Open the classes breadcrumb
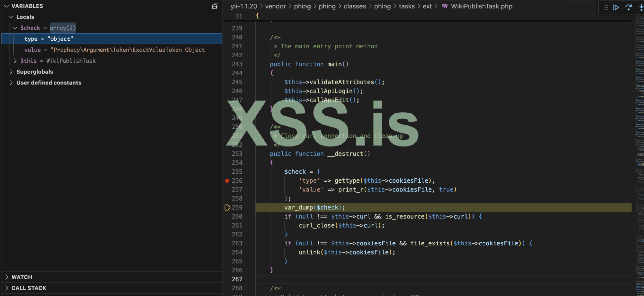The width and height of the screenshot is (644, 296). [355, 6]
